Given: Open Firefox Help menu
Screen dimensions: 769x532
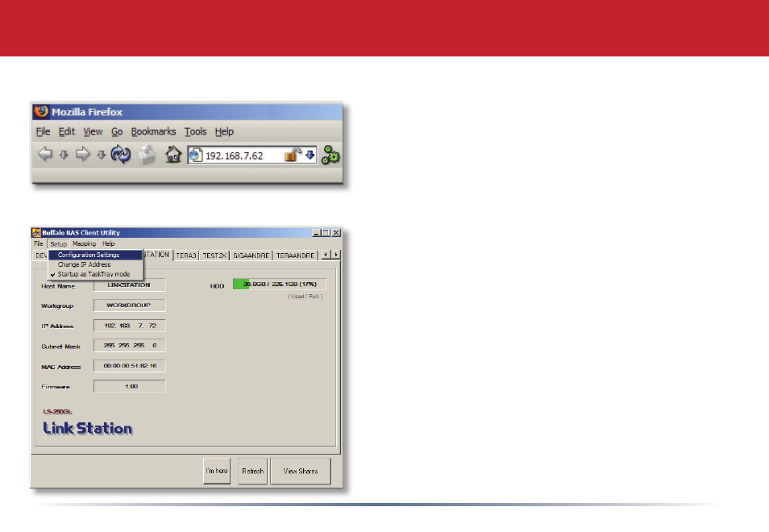Looking at the screenshot, I should coord(224,131).
